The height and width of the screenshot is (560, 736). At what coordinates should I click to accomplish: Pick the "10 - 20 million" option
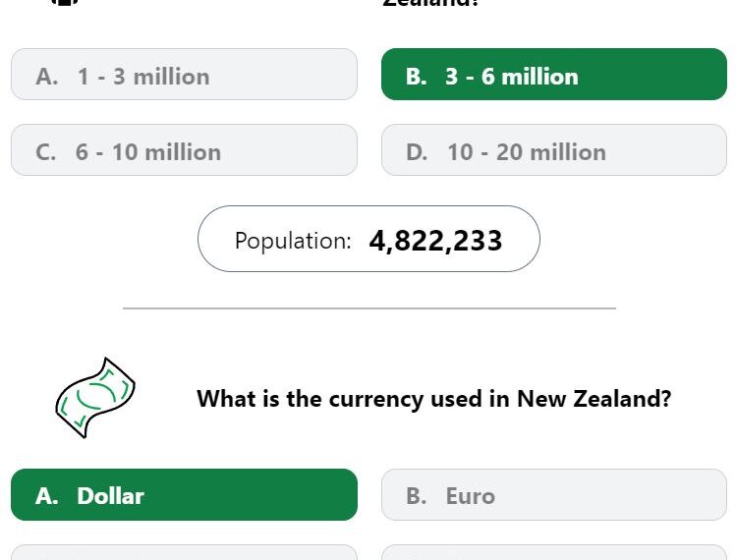554,149
